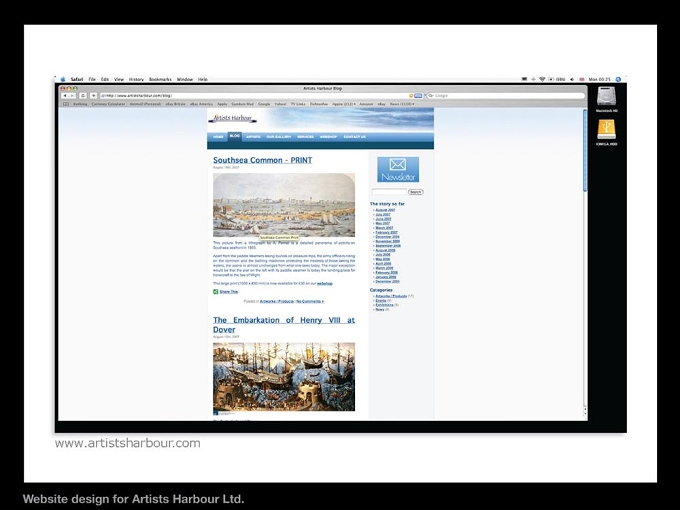Open the Artworks / Products link in the Posted in line
The width and height of the screenshot is (680, 510).
point(277,301)
